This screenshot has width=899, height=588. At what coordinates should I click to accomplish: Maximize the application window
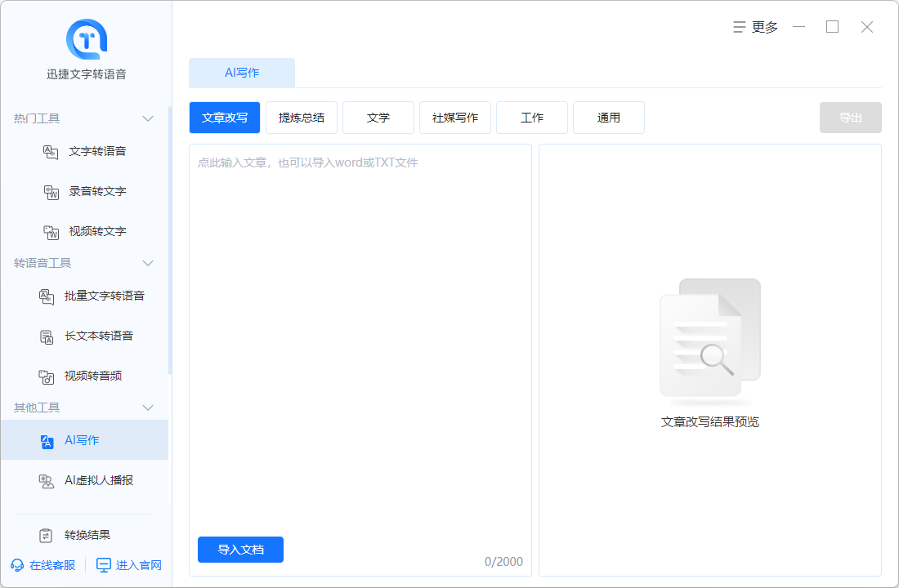(833, 27)
